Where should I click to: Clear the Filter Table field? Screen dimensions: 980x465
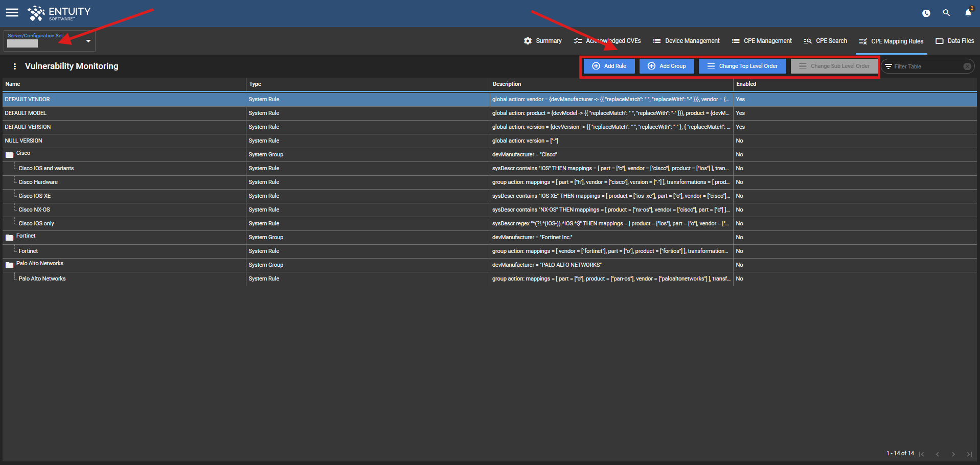[967, 66]
